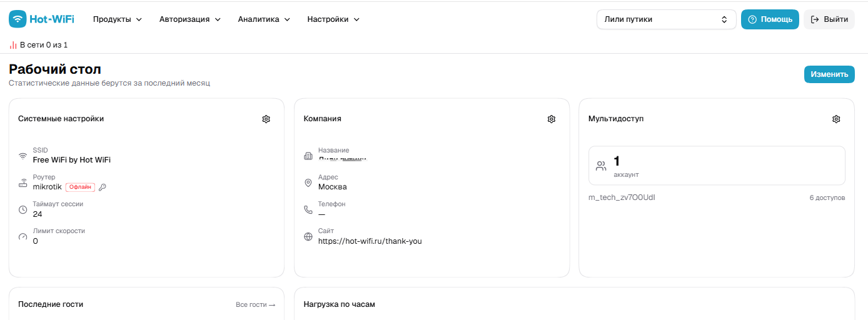Click the key icon next to Офлайн

(x=103, y=187)
